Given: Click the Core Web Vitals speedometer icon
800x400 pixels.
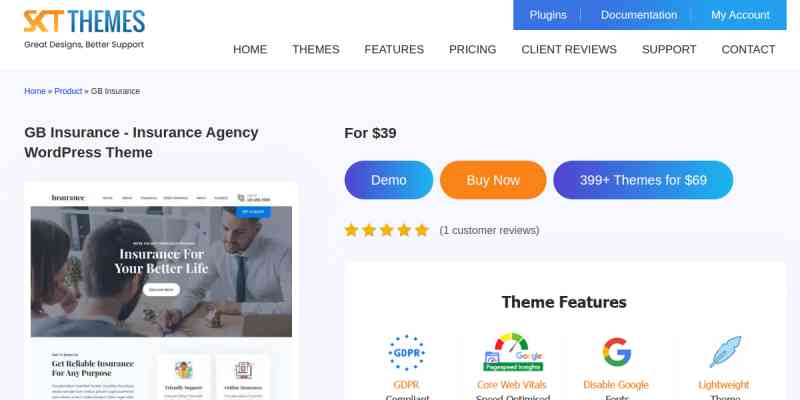Looking at the screenshot, I should (x=512, y=352).
